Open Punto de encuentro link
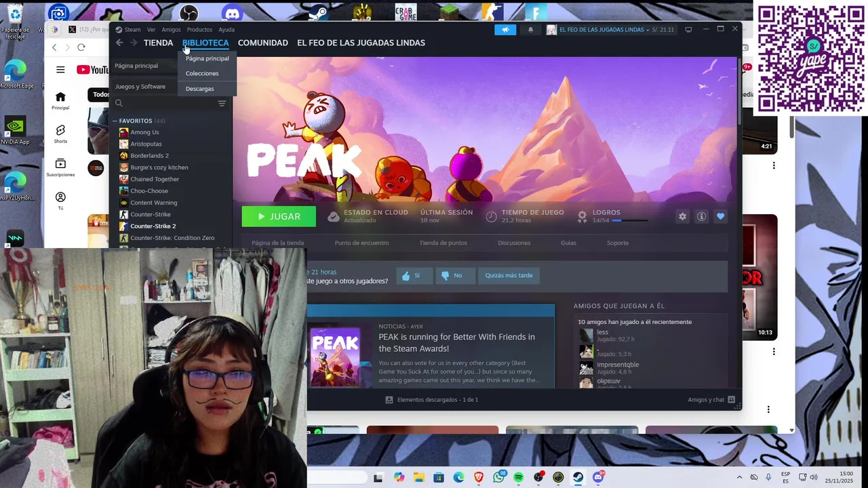The height and width of the screenshot is (488, 868). click(361, 243)
